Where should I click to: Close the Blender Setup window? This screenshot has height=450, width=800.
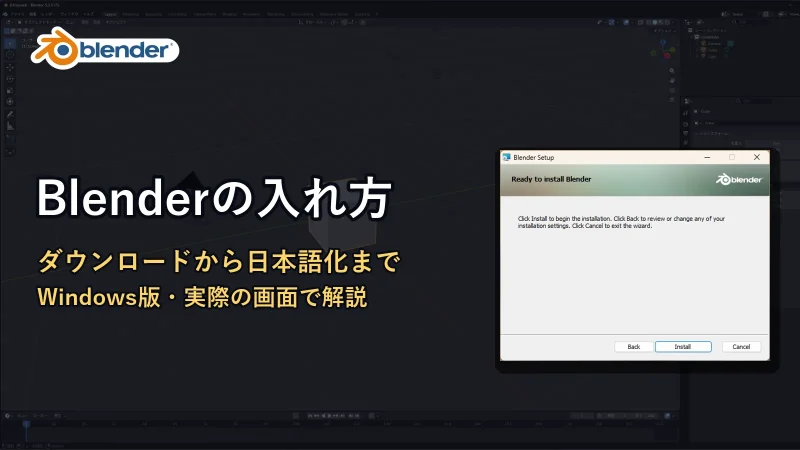click(757, 157)
